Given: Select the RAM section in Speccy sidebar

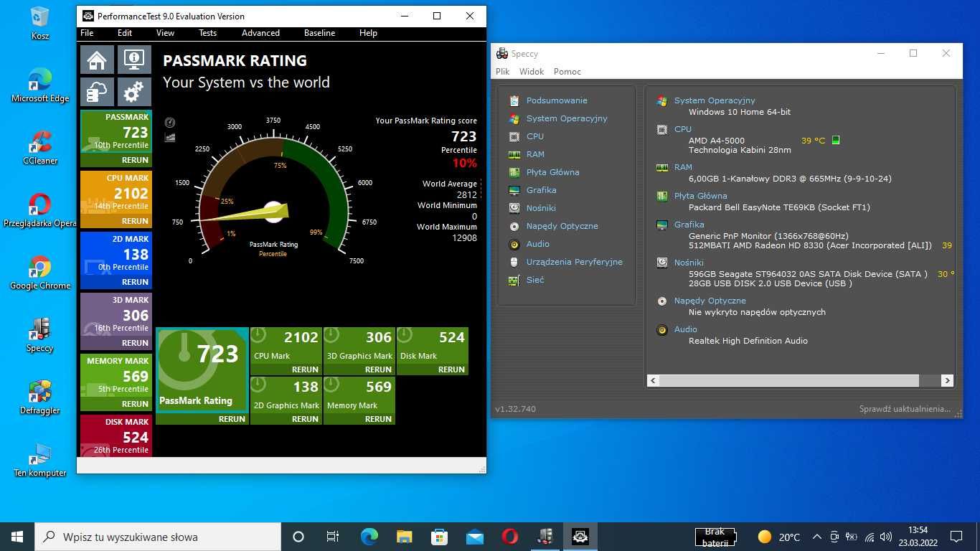Looking at the screenshot, I should 535,154.
